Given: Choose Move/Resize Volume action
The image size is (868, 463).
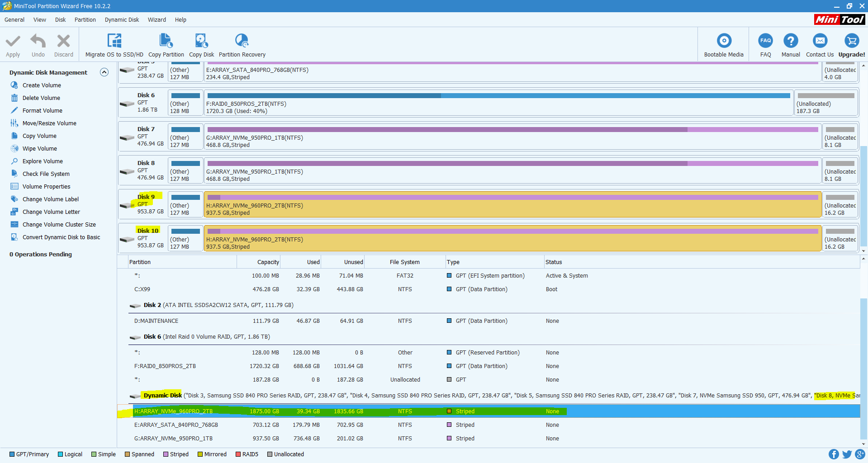Looking at the screenshot, I should (49, 123).
